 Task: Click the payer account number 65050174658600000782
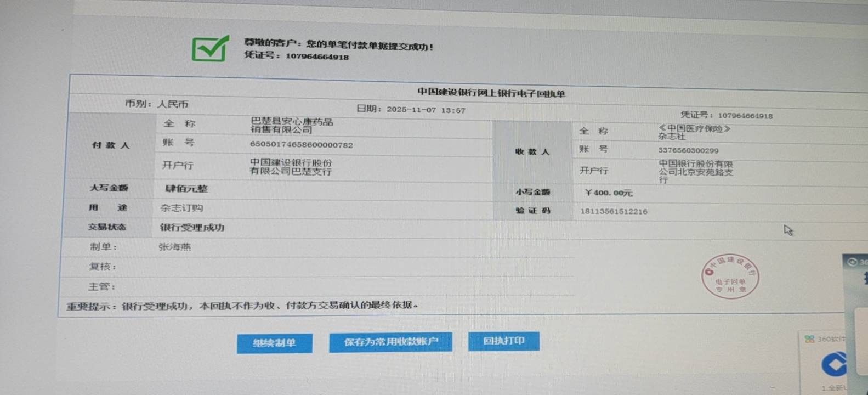pyautogui.click(x=301, y=145)
